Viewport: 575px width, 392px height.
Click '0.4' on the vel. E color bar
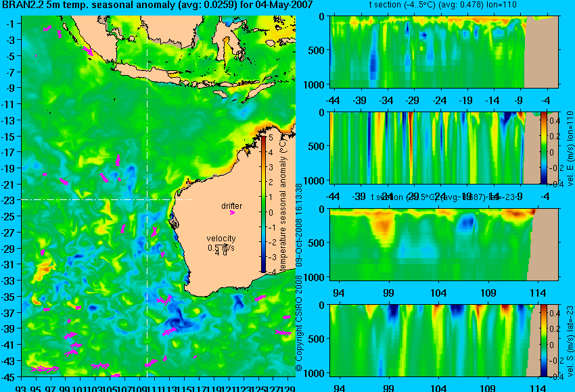(554, 120)
